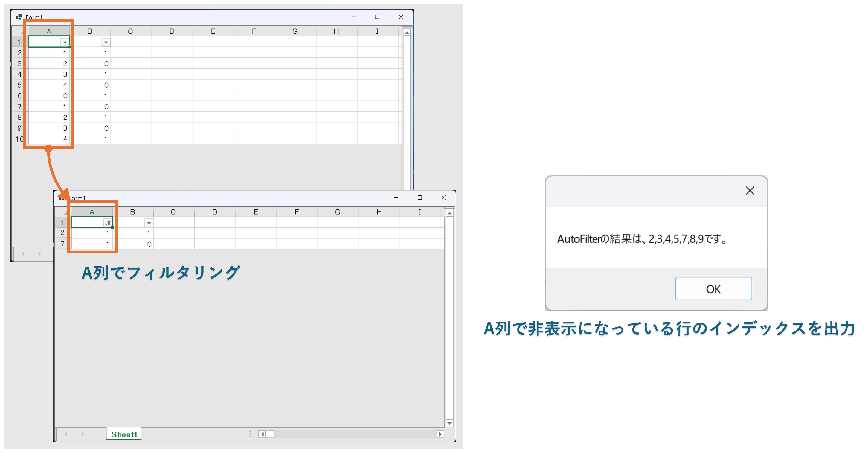The image size is (868, 453).
Task: Click cell B3 with value 0 in back window
Action: point(90,64)
